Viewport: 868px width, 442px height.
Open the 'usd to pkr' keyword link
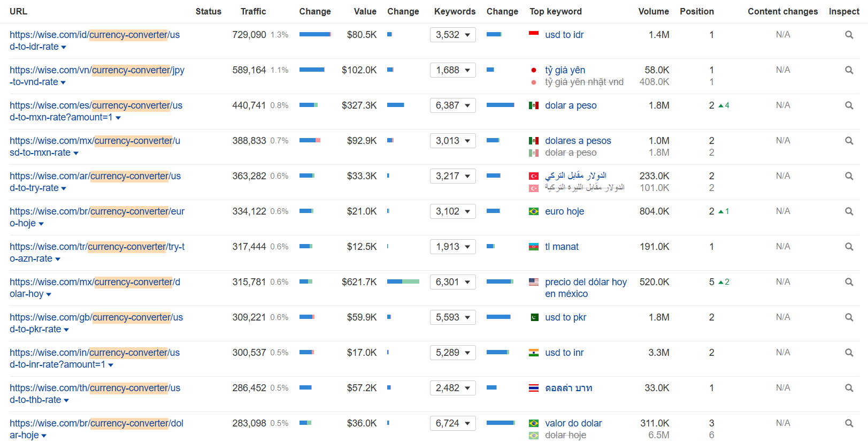[x=565, y=317]
